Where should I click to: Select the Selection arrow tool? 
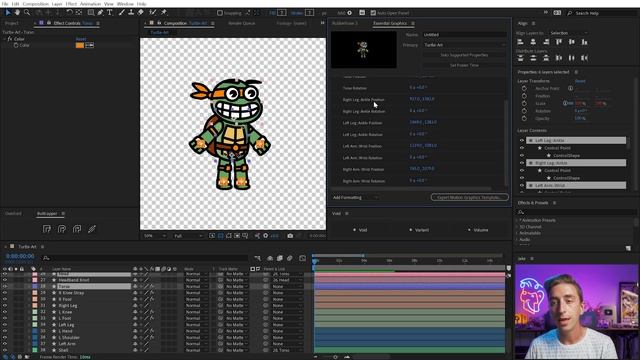click(x=8, y=13)
